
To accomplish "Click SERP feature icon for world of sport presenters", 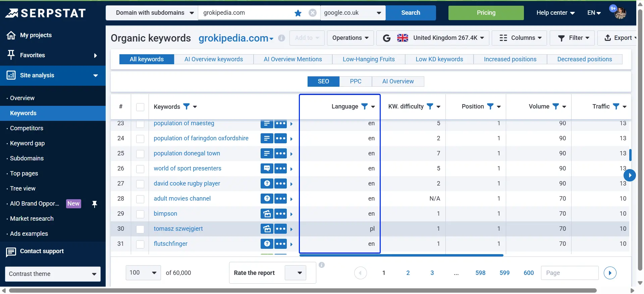I will point(267,168).
